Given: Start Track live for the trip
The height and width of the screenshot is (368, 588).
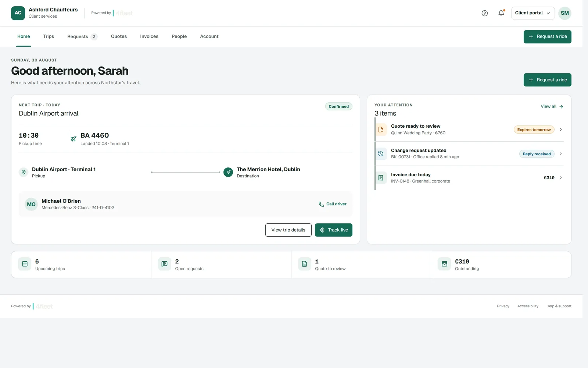Looking at the screenshot, I should click(333, 230).
